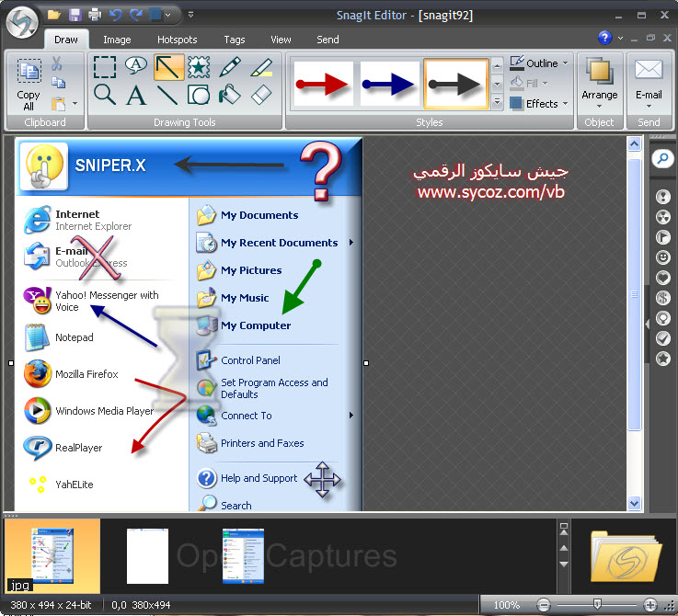Image resolution: width=678 pixels, height=616 pixels.
Task: Undo the last action
Action: [x=115, y=15]
